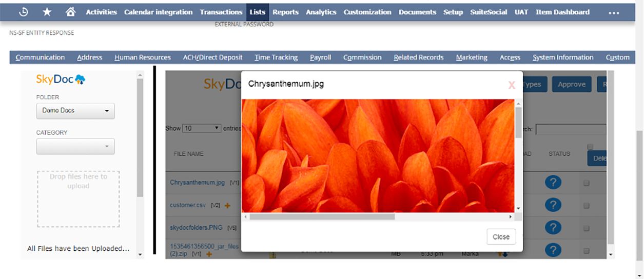Open the Show entries count dropdown
Viewport: 644px width, 279px height.
[202, 128]
